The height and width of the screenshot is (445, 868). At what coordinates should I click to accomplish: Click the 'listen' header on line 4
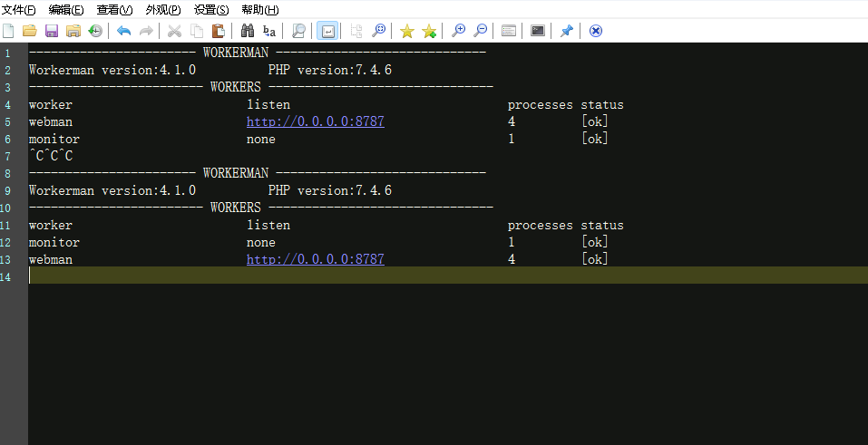click(268, 104)
